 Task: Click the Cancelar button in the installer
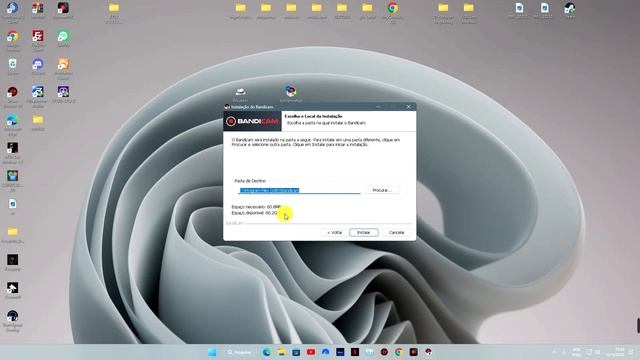point(396,232)
